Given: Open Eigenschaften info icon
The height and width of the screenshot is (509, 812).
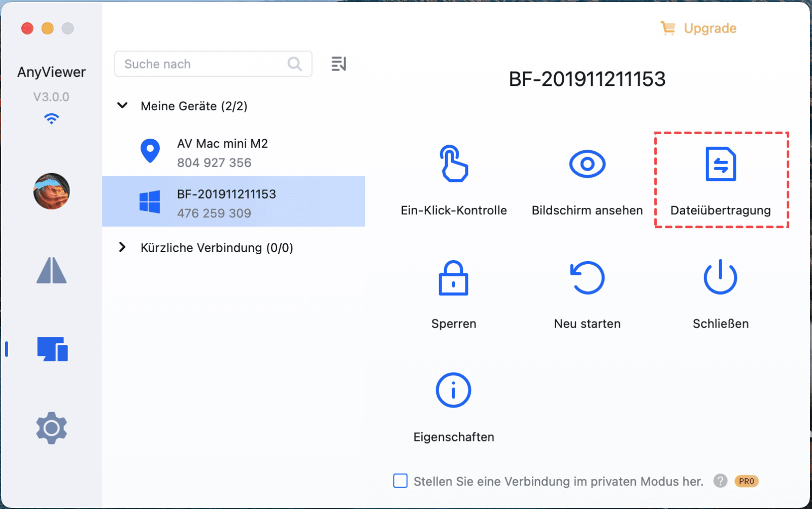Looking at the screenshot, I should click(453, 390).
